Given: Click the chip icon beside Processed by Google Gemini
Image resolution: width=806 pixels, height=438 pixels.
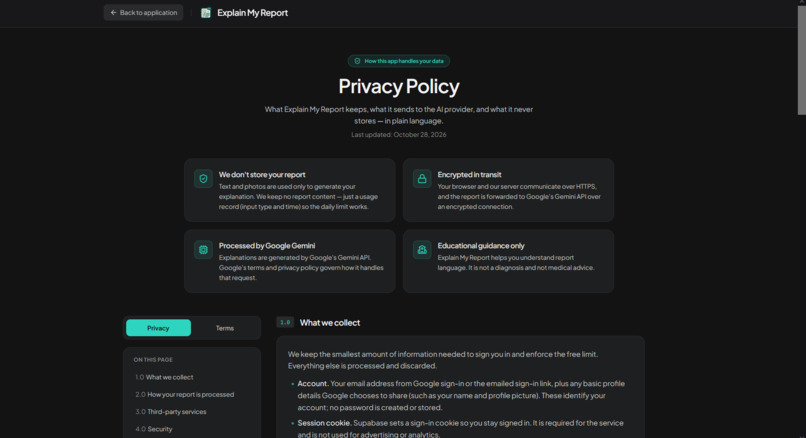Looking at the screenshot, I should [204, 250].
